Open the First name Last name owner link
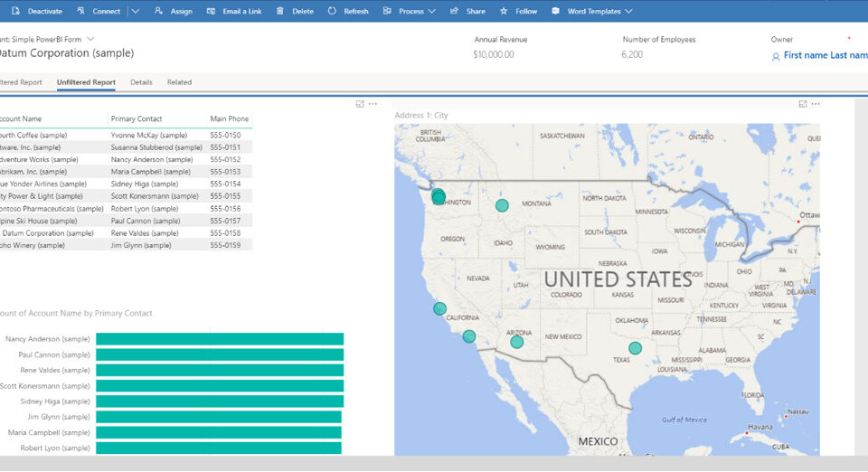 point(825,55)
